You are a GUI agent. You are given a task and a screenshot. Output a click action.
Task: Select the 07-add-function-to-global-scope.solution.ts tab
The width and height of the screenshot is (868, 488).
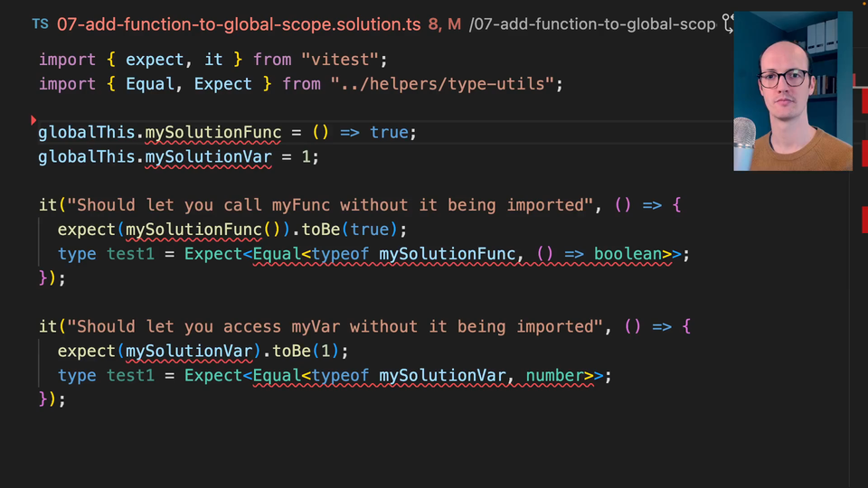(239, 24)
